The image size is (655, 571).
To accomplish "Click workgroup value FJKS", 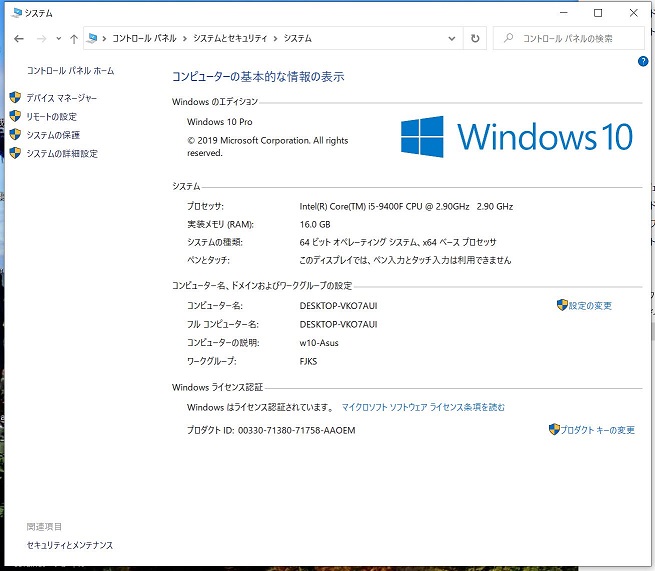I will click(x=308, y=361).
